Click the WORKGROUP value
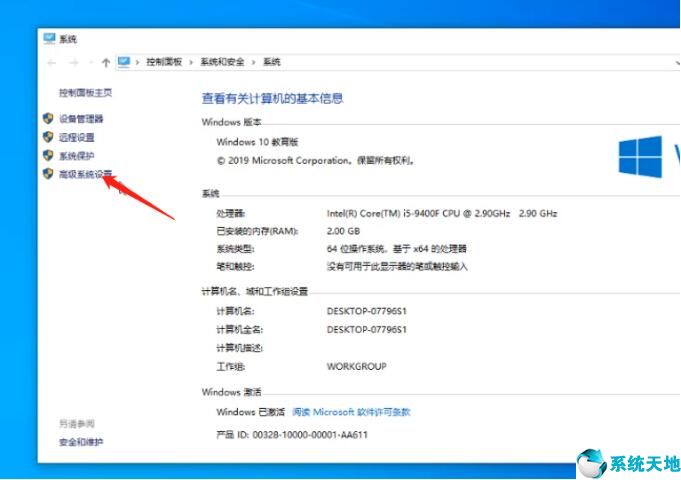The image size is (681, 480). [357, 366]
